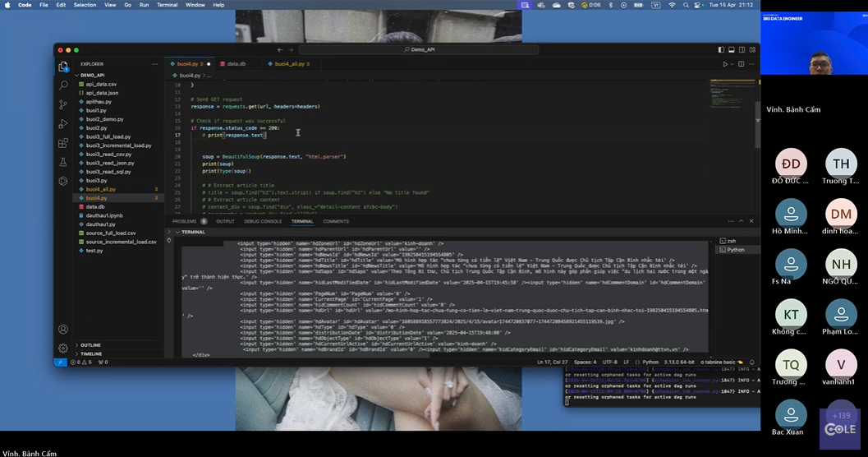Click the presenter video thumbnail
The width and height of the screenshot is (868, 457).
814,44
